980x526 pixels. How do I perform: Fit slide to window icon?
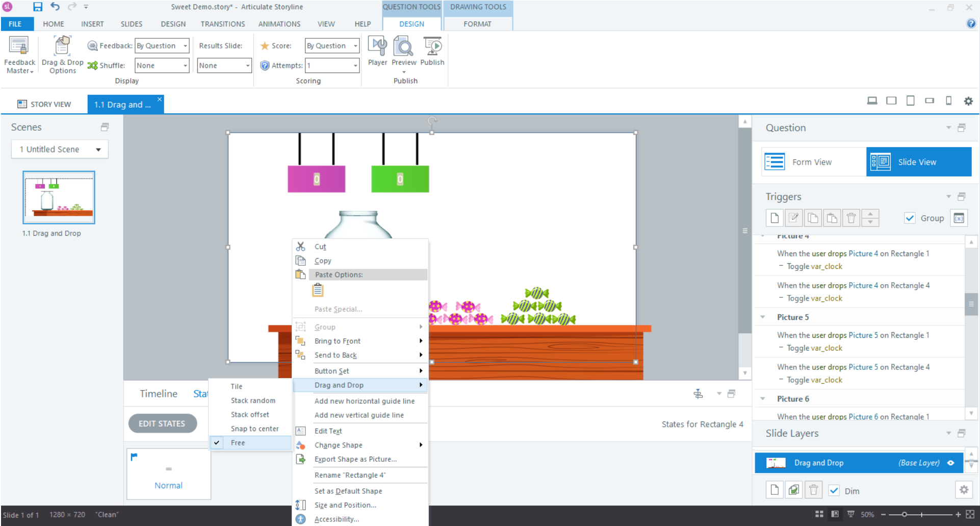(970, 514)
